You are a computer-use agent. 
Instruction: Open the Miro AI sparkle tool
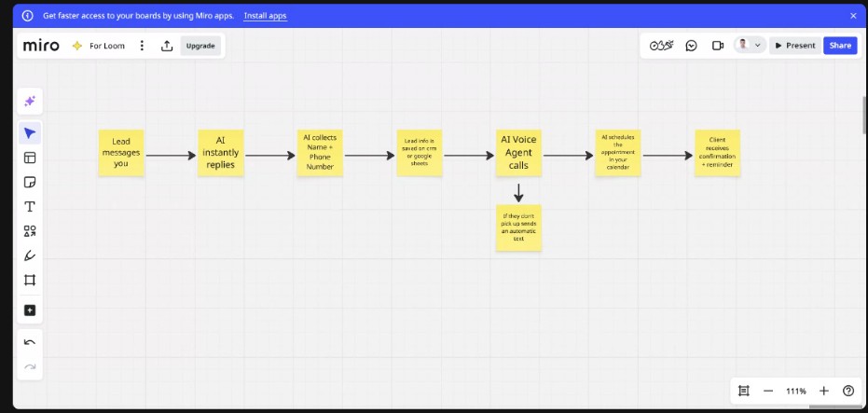(x=30, y=101)
